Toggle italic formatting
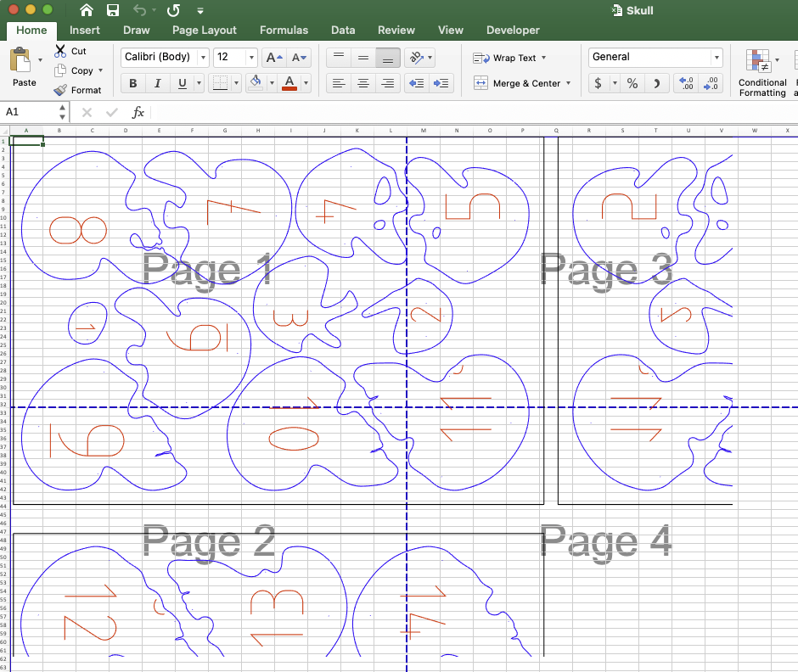The height and width of the screenshot is (672, 798). coord(157,83)
